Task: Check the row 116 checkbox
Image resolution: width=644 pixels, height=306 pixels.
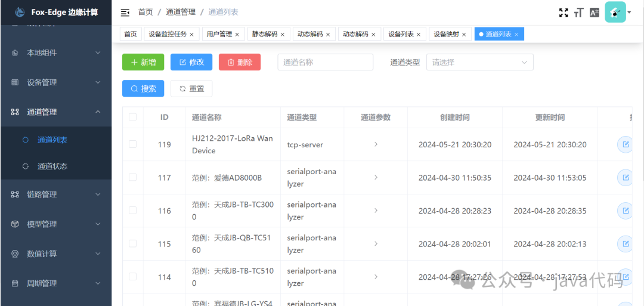Action: tap(132, 211)
